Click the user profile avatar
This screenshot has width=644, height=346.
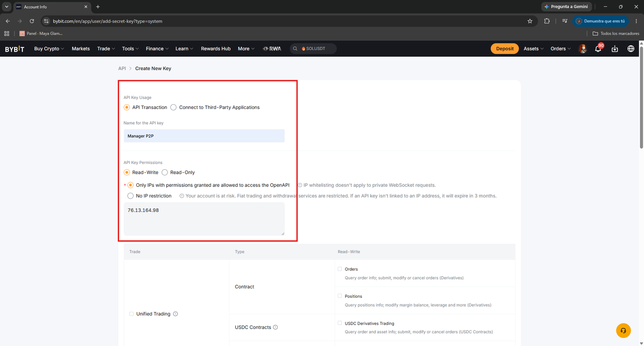click(582, 49)
